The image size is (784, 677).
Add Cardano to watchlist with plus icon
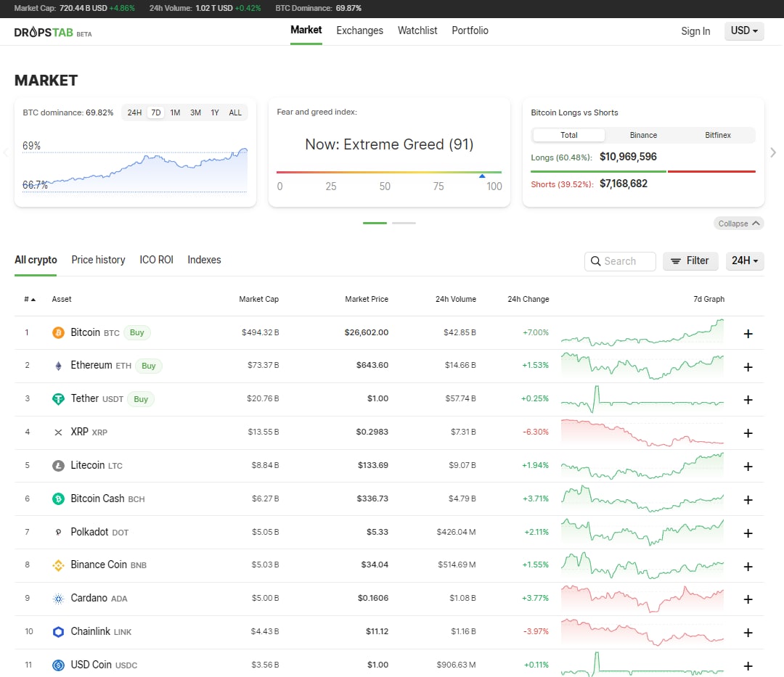[748, 599]
